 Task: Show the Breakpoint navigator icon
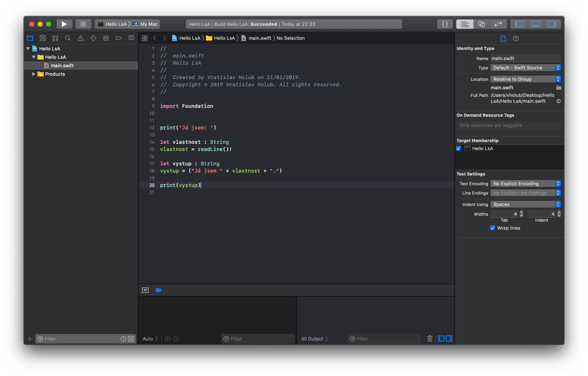click(x=119, y=38)
